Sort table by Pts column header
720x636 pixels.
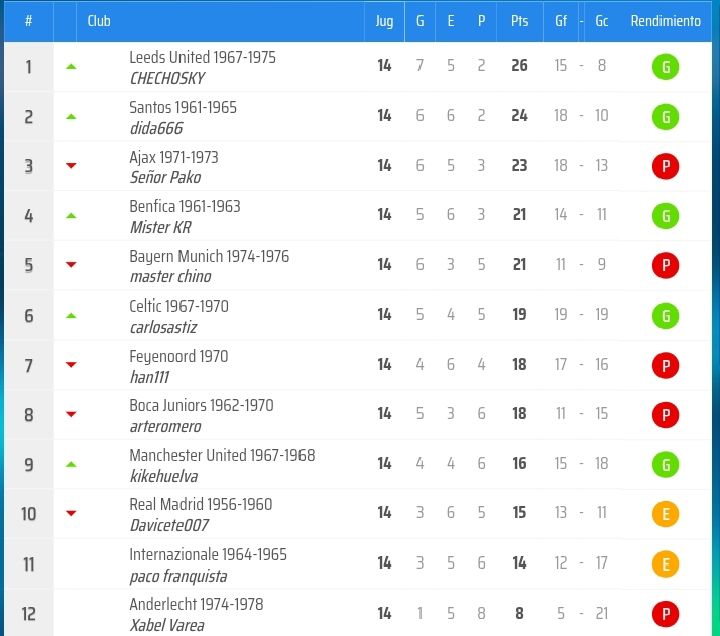[x=519, y=21]
